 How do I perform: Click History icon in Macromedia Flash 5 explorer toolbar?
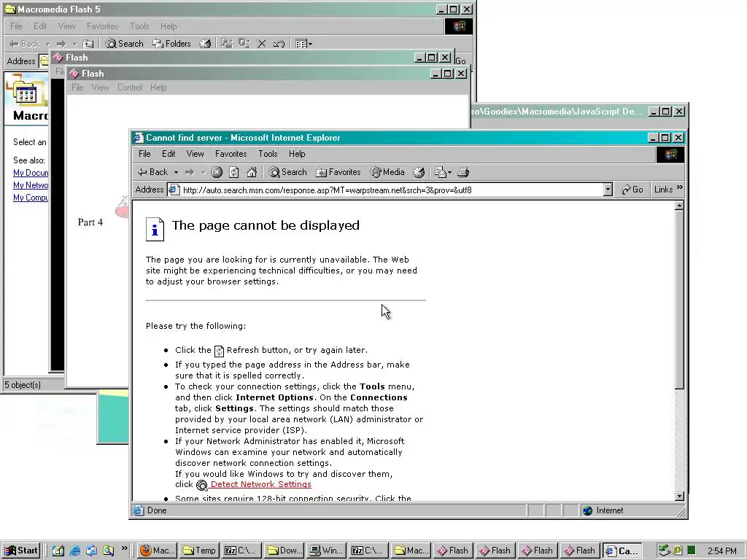(x=205, y=44)
